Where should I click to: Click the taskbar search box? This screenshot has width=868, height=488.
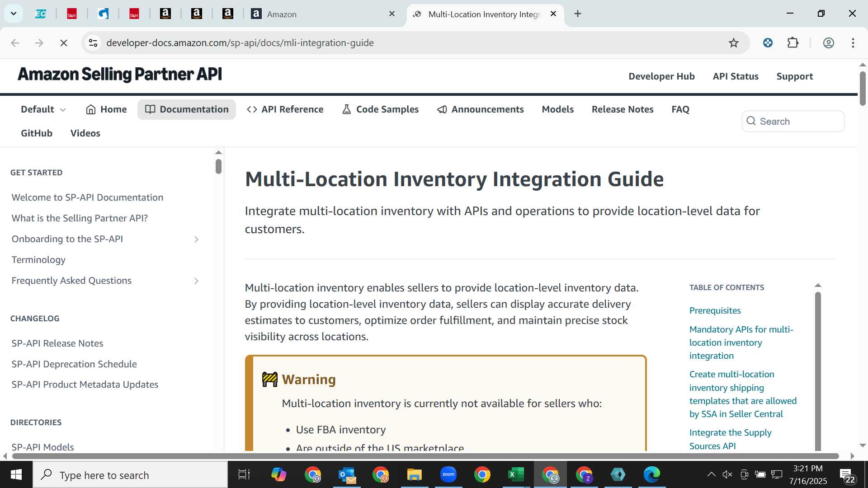[130, 475]
